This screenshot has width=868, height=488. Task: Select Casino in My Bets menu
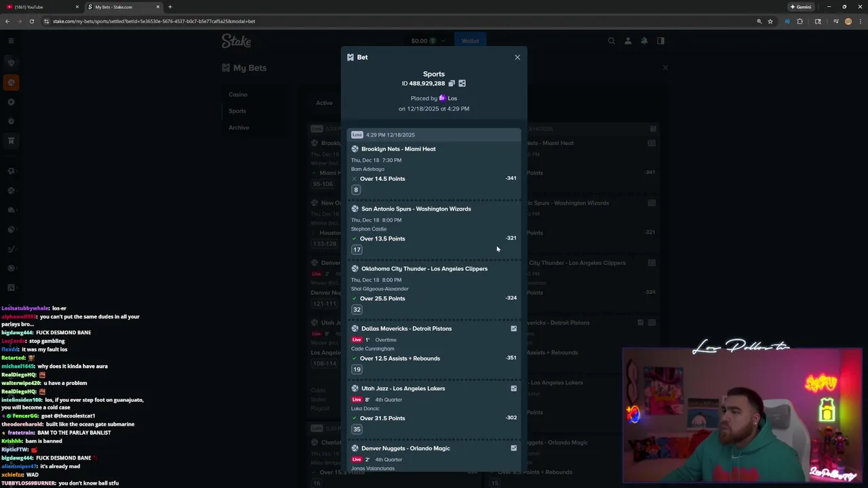coord(238,94)
